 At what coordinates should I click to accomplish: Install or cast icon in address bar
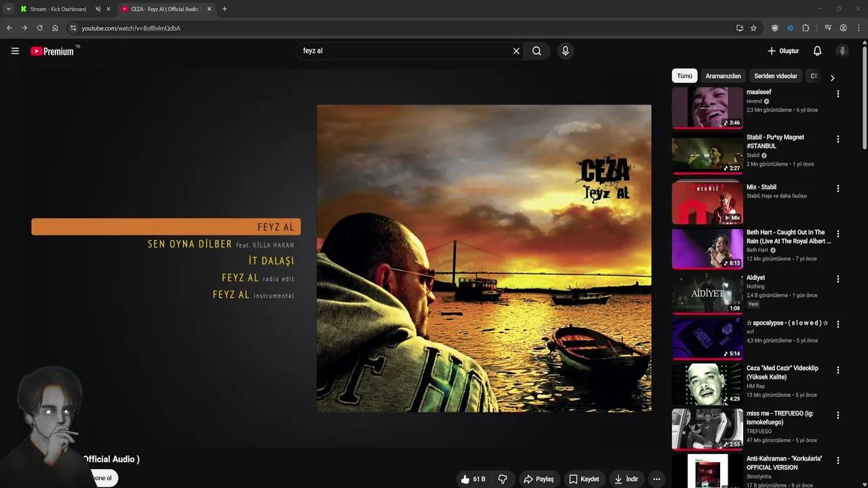(x=739, y=28)
